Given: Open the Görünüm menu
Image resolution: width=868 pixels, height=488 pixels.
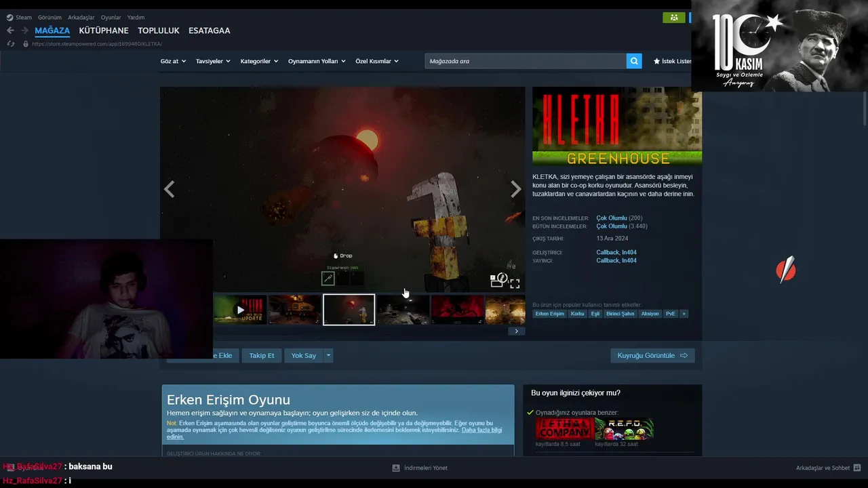Looking at the screenshot, I should 50,18.
